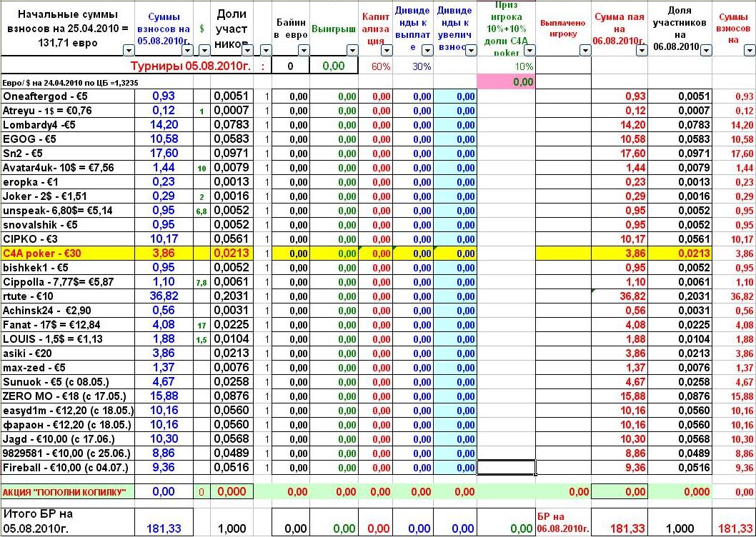
Task: Select the empty bordered cell in Fireball row
Action: 506,468
